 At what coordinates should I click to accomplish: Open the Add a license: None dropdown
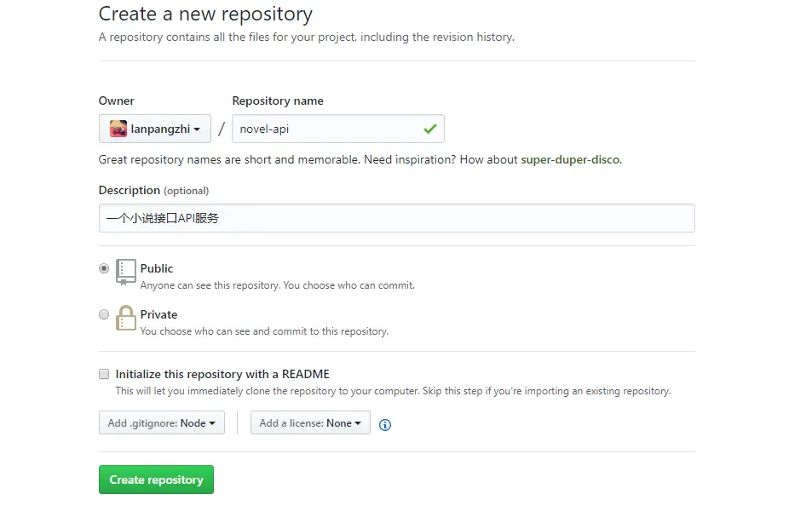(x=310, y=423)
